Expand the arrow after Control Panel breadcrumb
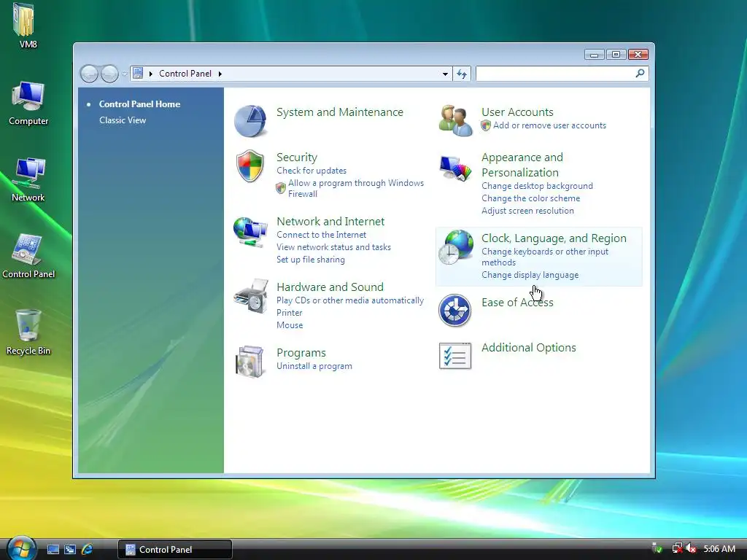Image resolution: width=747 pixels, height=560 pixels. (220, 74)
